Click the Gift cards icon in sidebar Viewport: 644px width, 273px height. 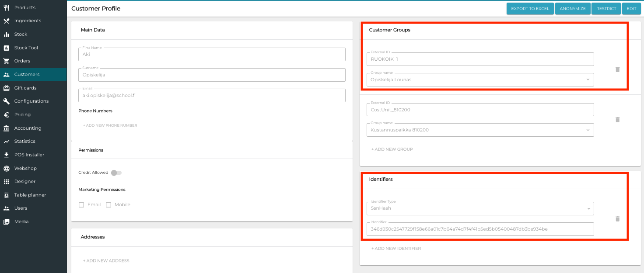(7, 88)
